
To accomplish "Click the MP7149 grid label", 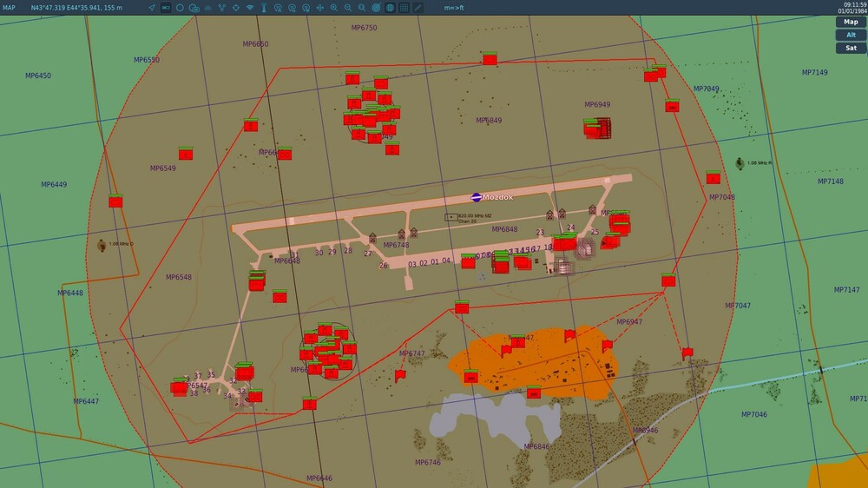I will coord(815,73).
